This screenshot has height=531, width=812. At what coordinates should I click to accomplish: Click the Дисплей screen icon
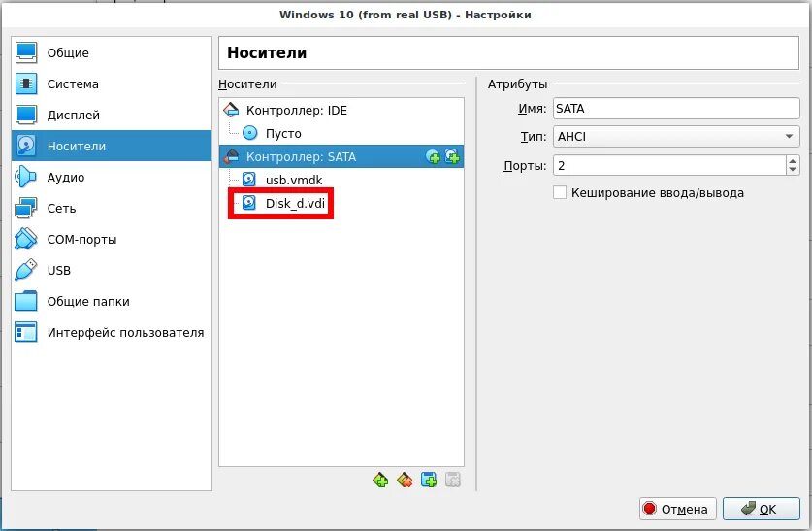tap(26, 115)
